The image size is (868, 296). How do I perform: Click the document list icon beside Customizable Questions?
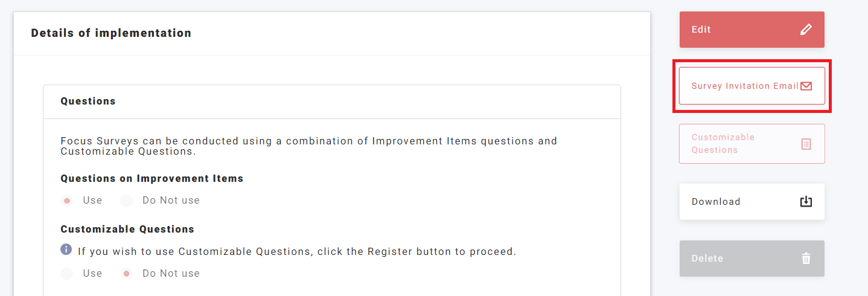click(x=806, y=144)
